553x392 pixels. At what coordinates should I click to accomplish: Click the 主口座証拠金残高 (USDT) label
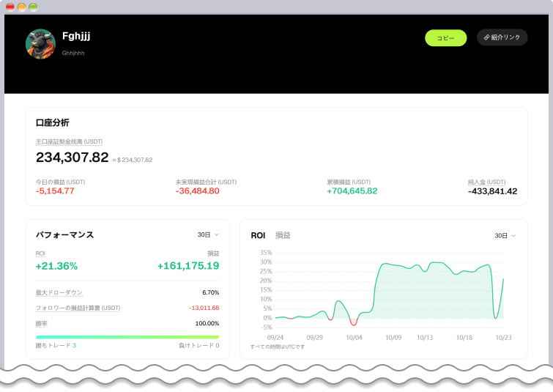pos(69,141)
